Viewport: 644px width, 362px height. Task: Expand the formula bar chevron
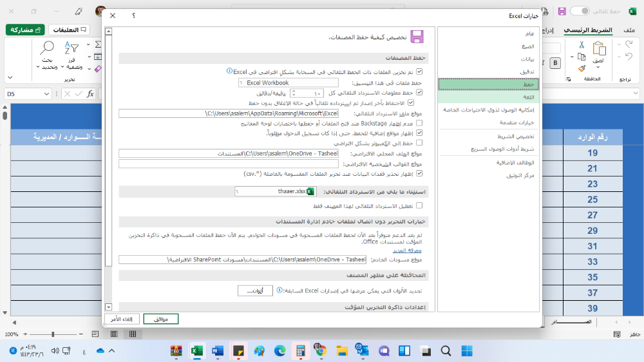(636, 93)
